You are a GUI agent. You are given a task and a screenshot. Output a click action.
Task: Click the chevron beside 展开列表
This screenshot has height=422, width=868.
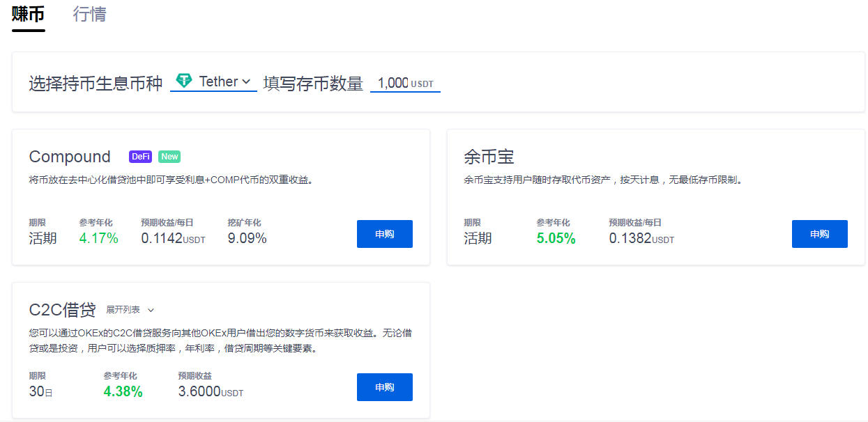click(x=151, y=310)
